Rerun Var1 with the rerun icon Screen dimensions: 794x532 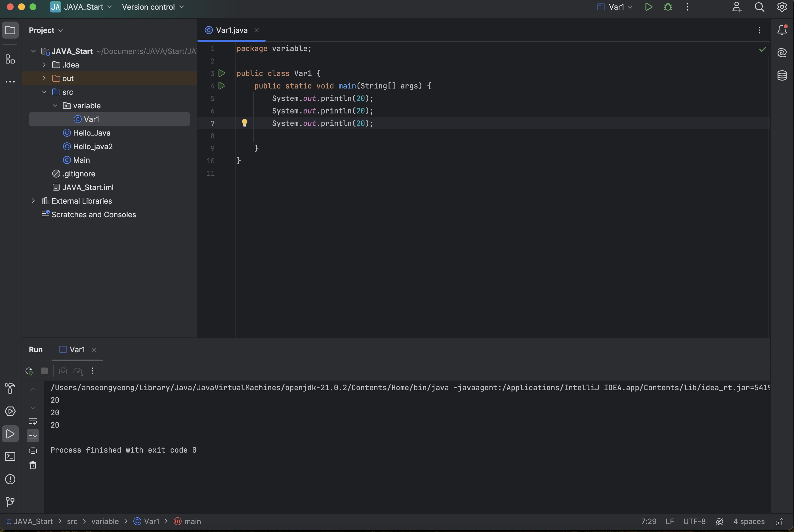pyautogui.click(x=30, y=371)
